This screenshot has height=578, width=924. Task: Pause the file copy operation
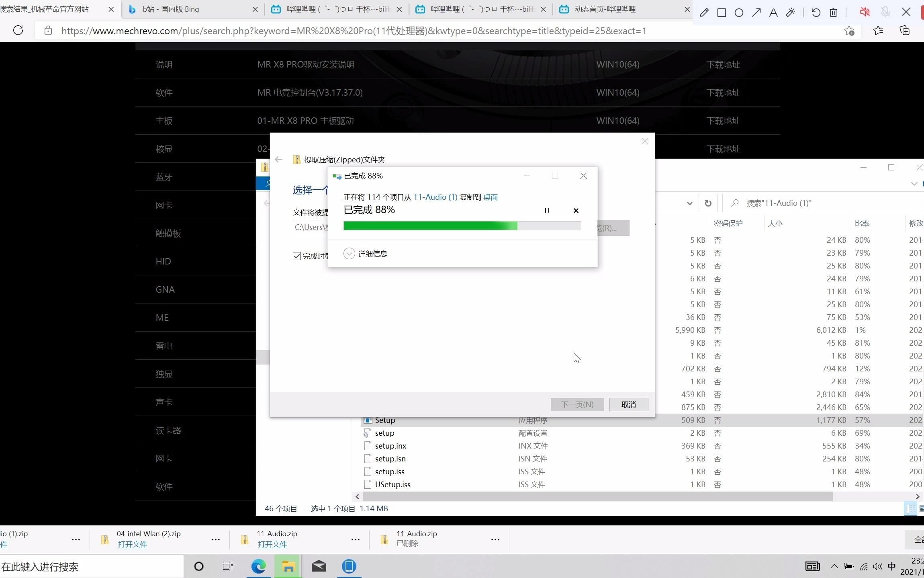click(547, 210)
